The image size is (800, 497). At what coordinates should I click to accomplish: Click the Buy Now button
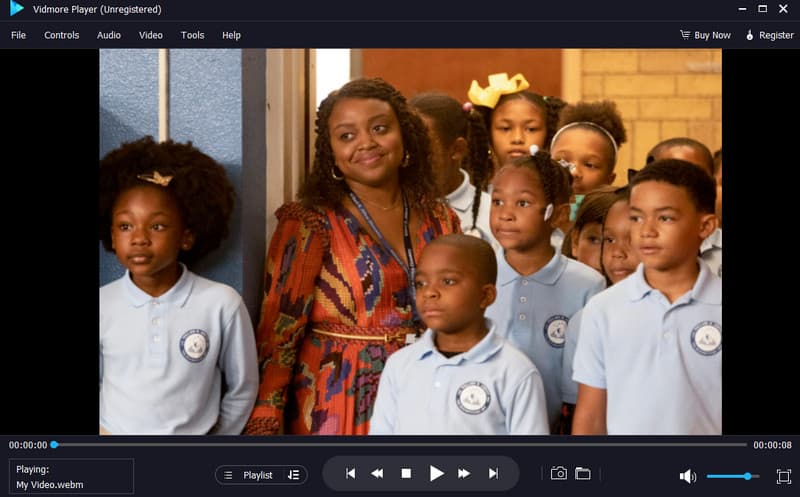[x=705, y=35]
